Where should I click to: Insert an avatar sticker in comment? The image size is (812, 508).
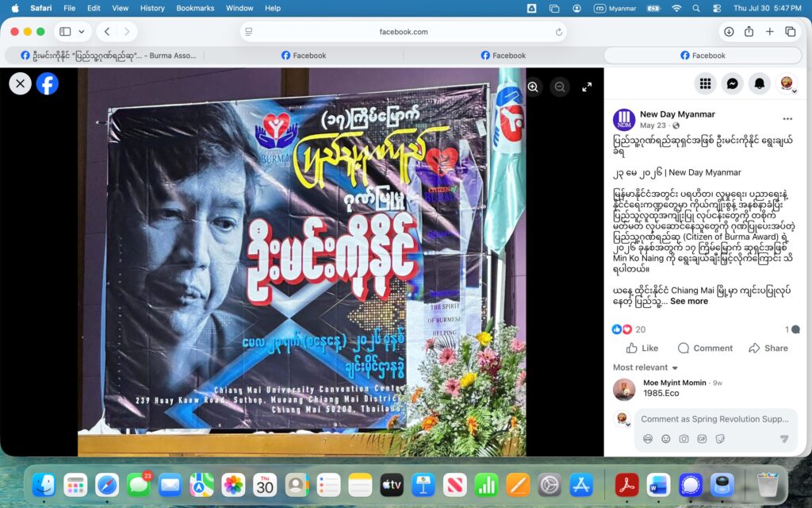point(647,439)
